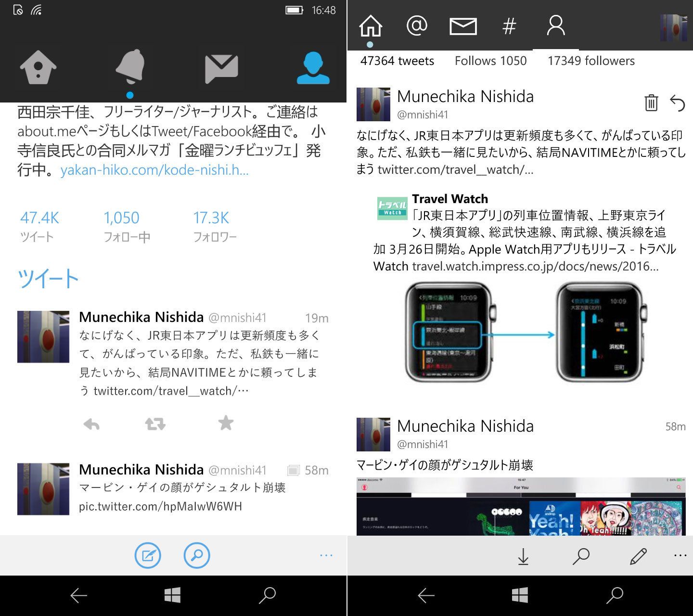Image resolution: width=693 pixels, height=616 pixels.
Task: Tap the retweet icon under first tweet
Action: (155, 424)
